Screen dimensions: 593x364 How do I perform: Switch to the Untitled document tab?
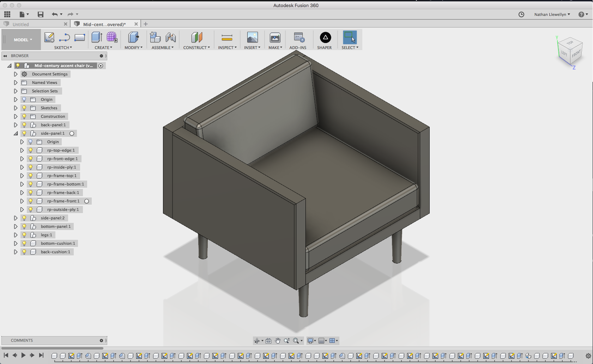35,24
